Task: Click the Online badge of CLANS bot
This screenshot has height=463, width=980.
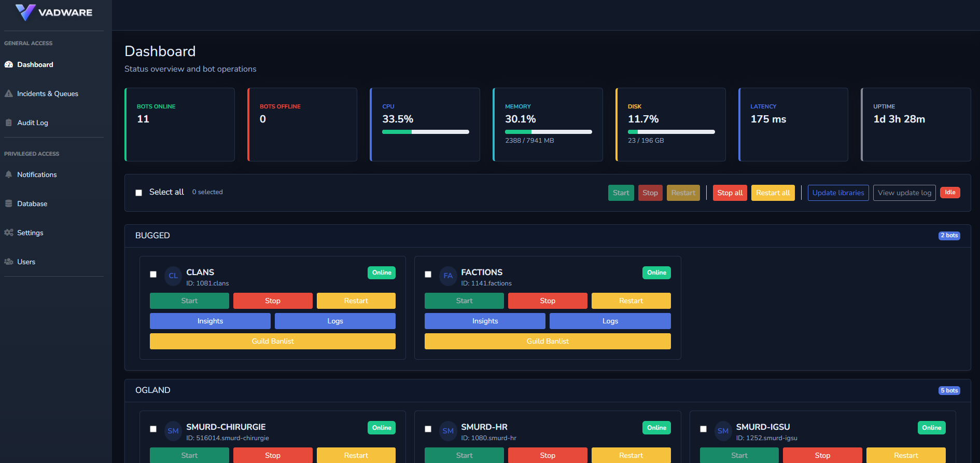Action: (x=382, y=273)
